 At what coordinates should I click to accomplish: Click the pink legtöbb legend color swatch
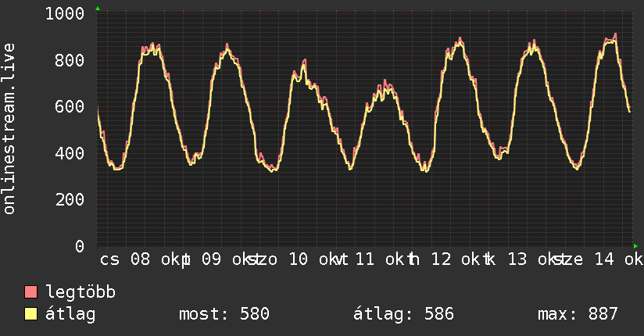(x=30, y=291)
